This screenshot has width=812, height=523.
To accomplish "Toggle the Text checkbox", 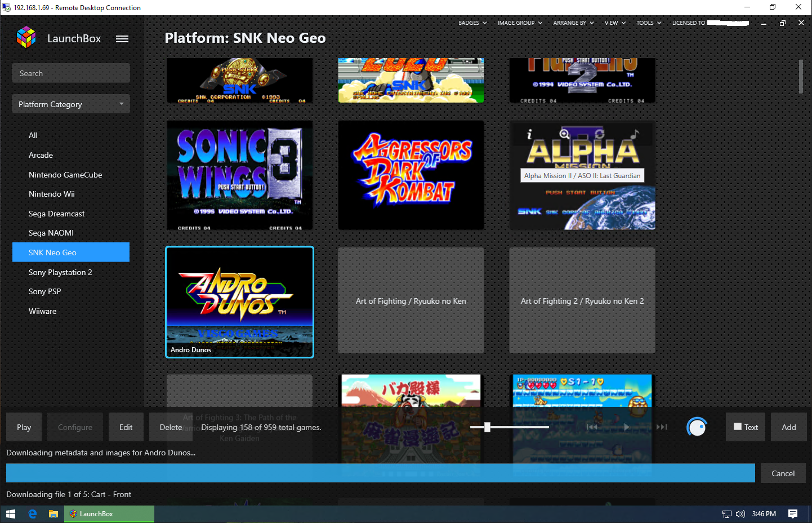I will (738, 427).
